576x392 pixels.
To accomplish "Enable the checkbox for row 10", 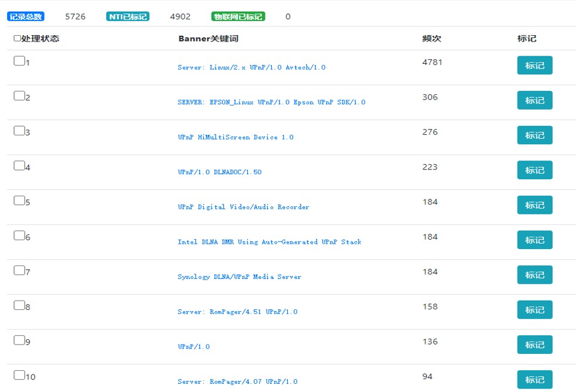I will tap(19, 375).
